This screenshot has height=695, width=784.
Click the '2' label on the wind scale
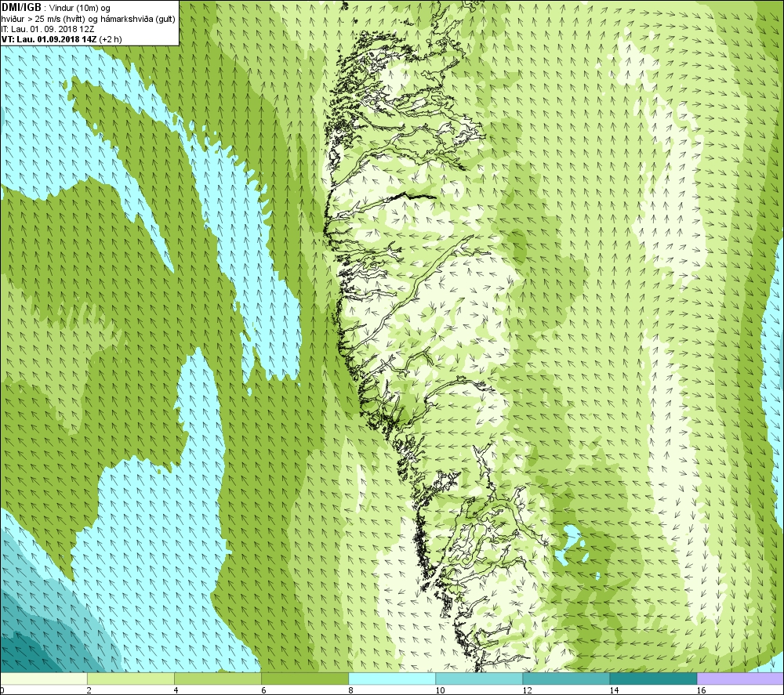pyautogui.click(x=89, y=690)
